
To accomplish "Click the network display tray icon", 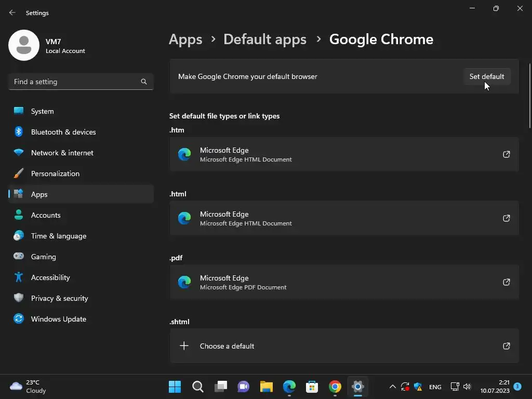I will coord(455,387).
